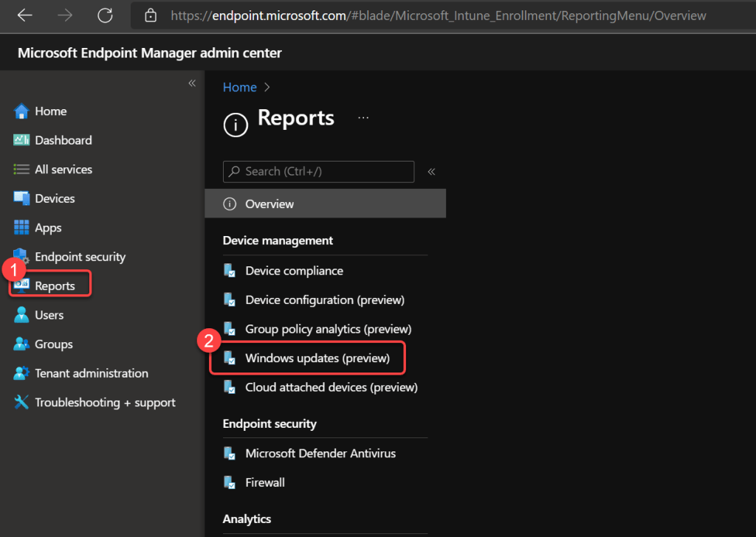The image size is (756, 537).
Task: Select Reports in the left navigation
Action: click(55, 285)
